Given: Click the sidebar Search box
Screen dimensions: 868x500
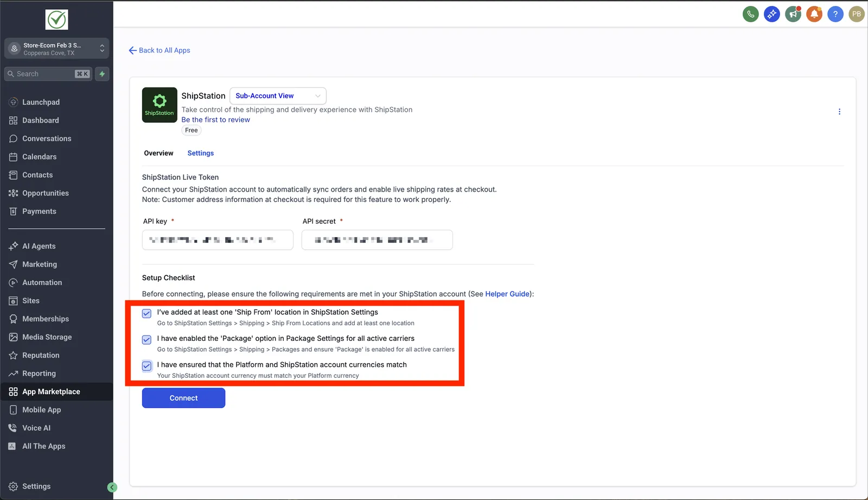Looking at the screenshot, I should point(48,74).
